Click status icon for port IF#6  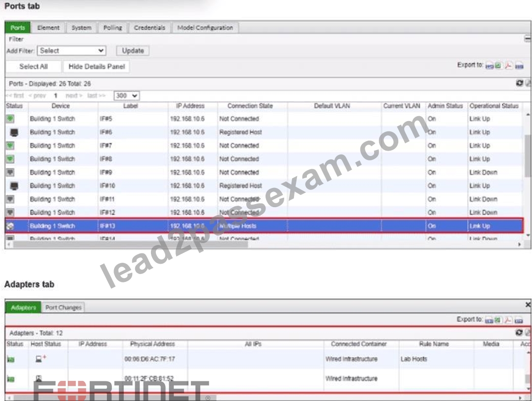pyautogui.click(x=14, y=132)
